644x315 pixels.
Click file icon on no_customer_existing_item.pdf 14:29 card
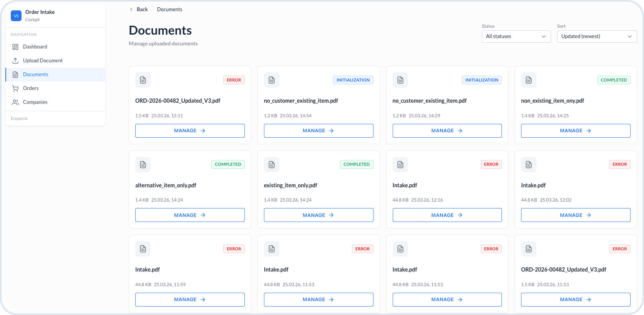click(400, 80)
